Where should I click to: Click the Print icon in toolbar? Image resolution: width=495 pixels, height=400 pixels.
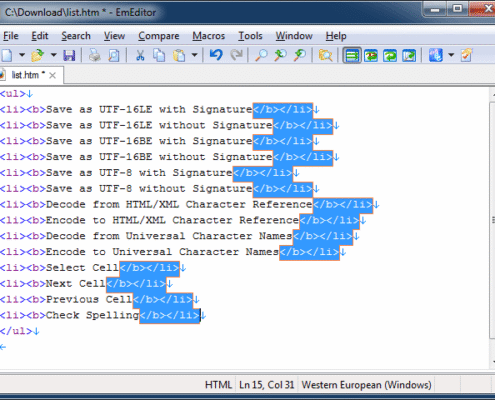coord(95,55)
